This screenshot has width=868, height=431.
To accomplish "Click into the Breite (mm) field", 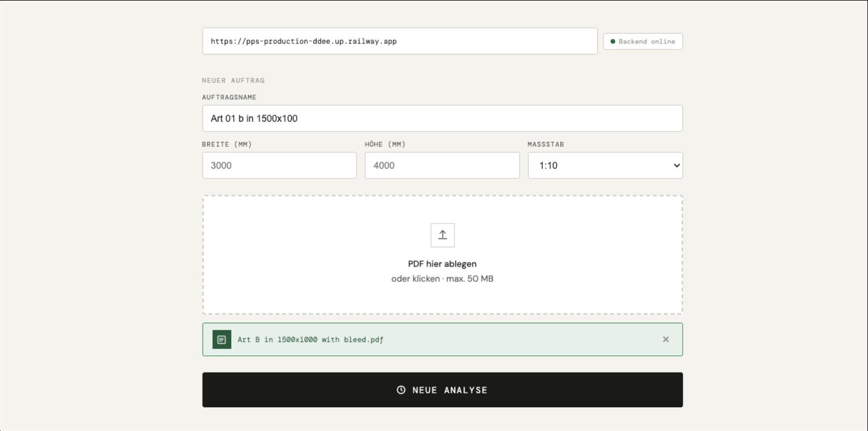I will (x=279, y=166).
